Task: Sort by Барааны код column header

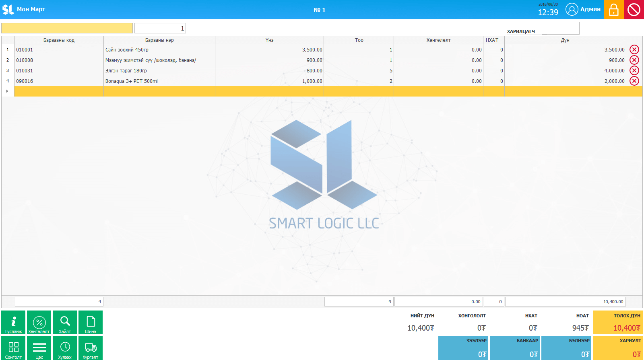Action: (59, 40)
